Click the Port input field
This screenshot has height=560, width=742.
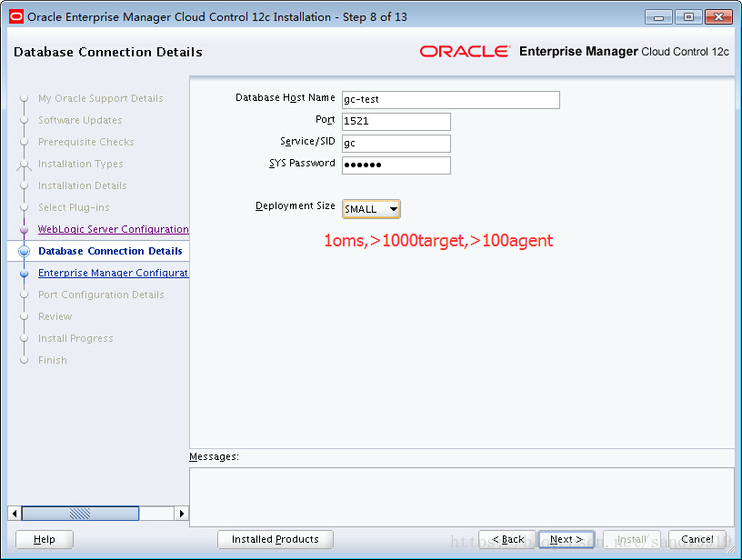click(x=396, y=122)
